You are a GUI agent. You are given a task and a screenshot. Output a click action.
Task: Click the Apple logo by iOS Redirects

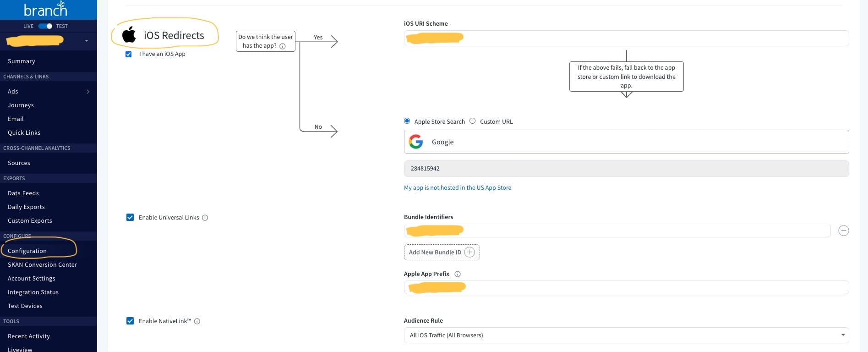[x=129, y=35]
